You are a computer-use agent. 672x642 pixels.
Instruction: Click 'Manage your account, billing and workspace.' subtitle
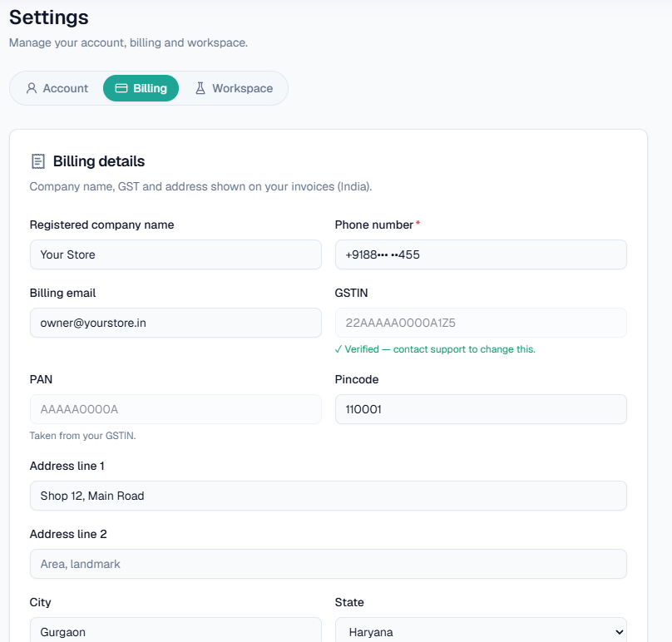tap(129, 43)
